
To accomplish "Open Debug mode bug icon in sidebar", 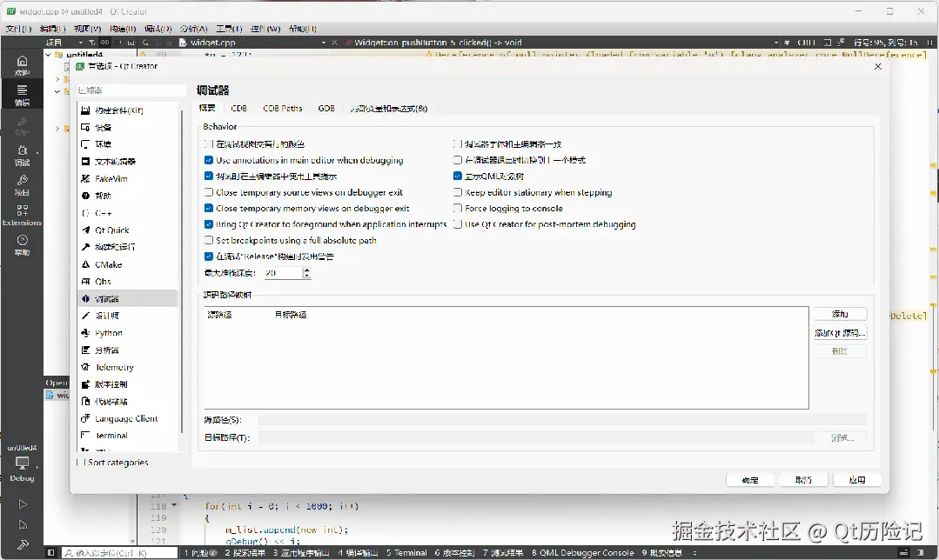I will pos(22,155).
